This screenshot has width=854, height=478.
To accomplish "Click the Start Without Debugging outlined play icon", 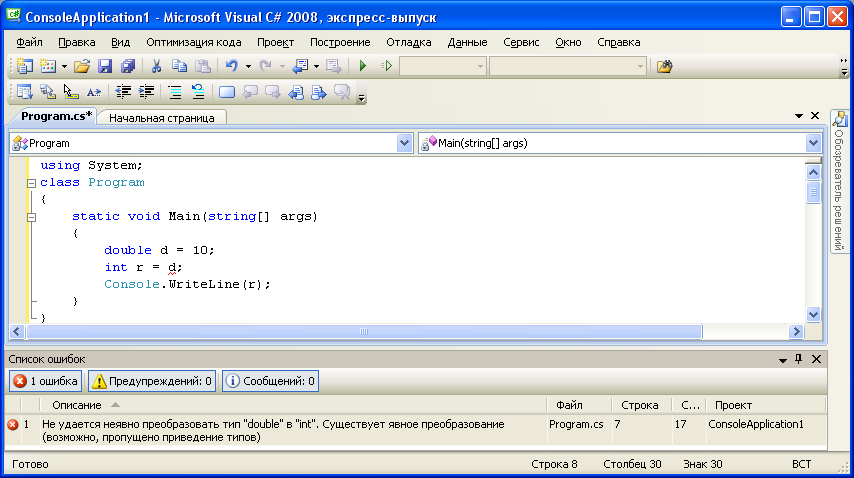I will pyautogui.click(x=386, y=66).
